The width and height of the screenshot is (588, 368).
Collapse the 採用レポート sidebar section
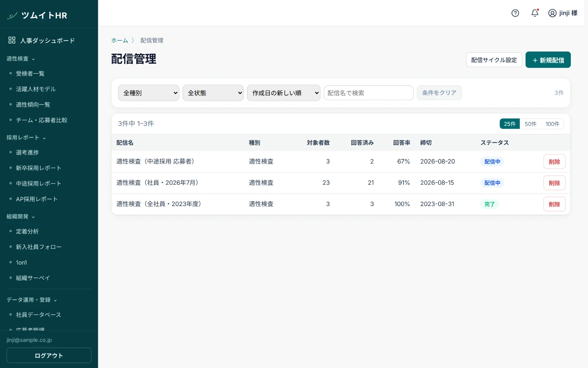coord(26,138)
